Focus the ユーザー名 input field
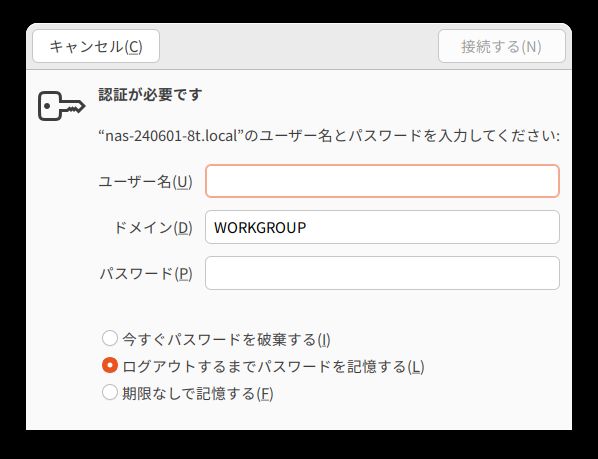The image size is (598, 459). point(383,181)
